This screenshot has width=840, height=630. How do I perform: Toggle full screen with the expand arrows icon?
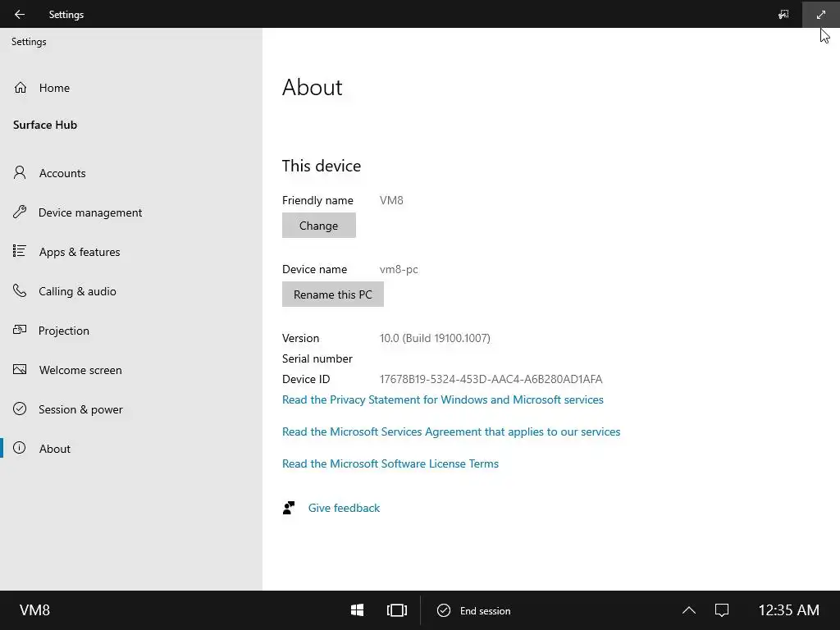[x=820, y=15]
